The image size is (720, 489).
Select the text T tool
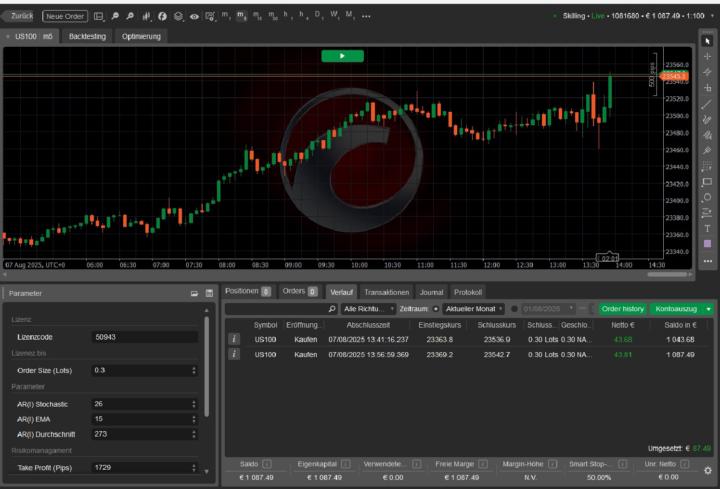click(x=708, y=229)
